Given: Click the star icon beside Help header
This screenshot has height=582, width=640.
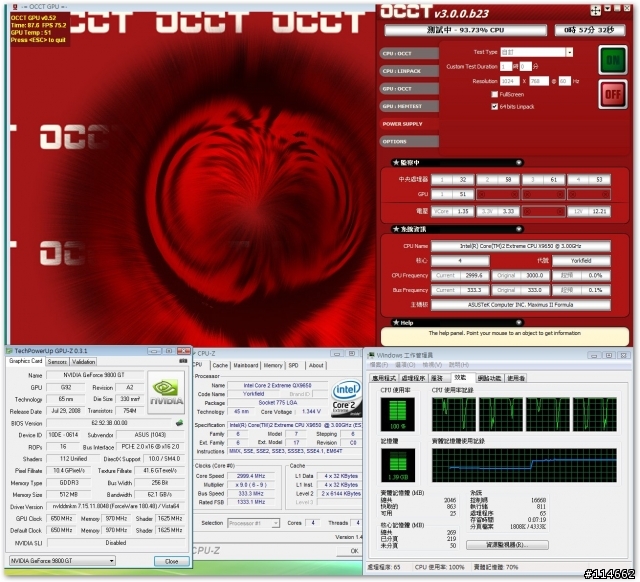Looking at the screenshot, I should (x=396, y=322).
